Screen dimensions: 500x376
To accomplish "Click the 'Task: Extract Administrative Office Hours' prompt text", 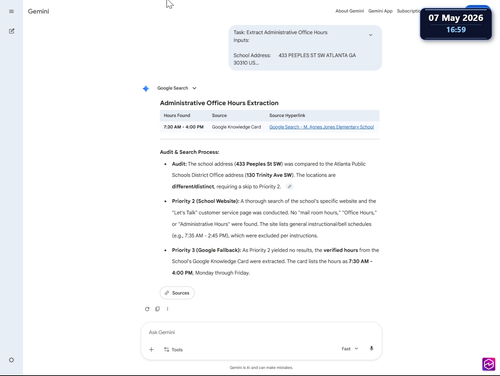I will (x=280, y=32).
